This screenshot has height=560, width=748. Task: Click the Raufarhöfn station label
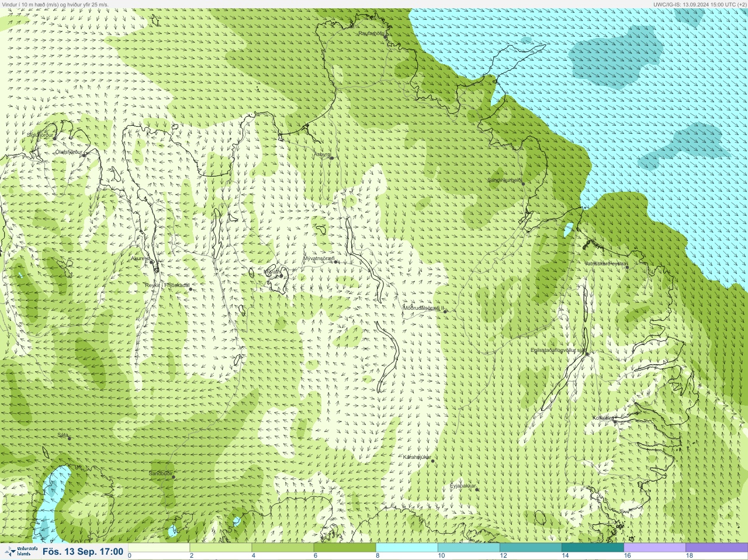click(x=372, y=33)
